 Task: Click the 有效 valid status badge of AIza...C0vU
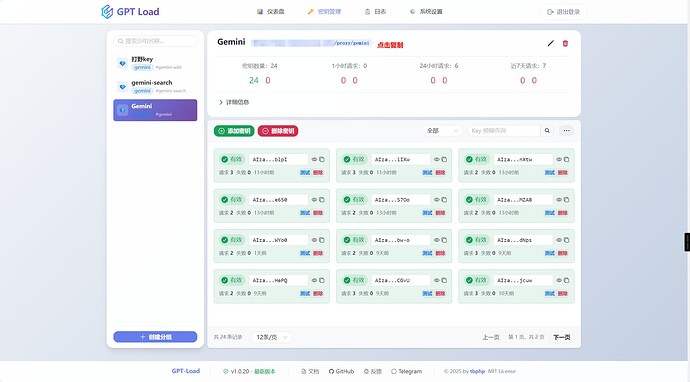(354, 280)
